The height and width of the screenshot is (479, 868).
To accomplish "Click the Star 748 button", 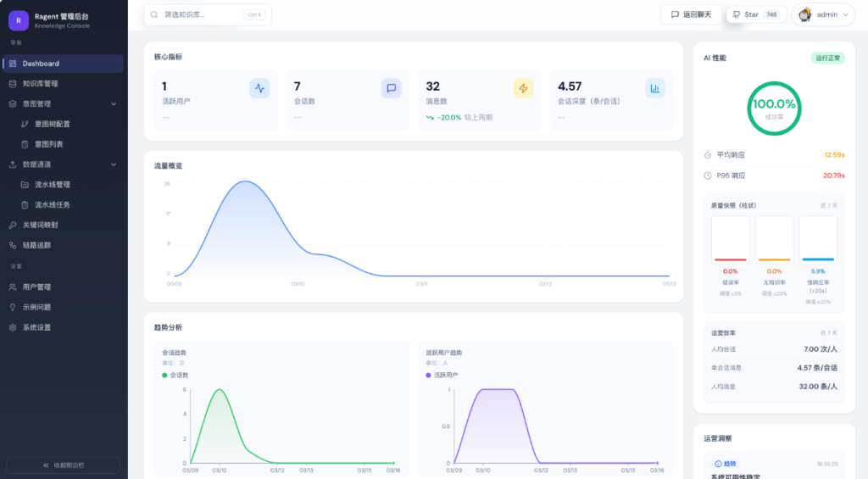I will click(x=755, y=14).
